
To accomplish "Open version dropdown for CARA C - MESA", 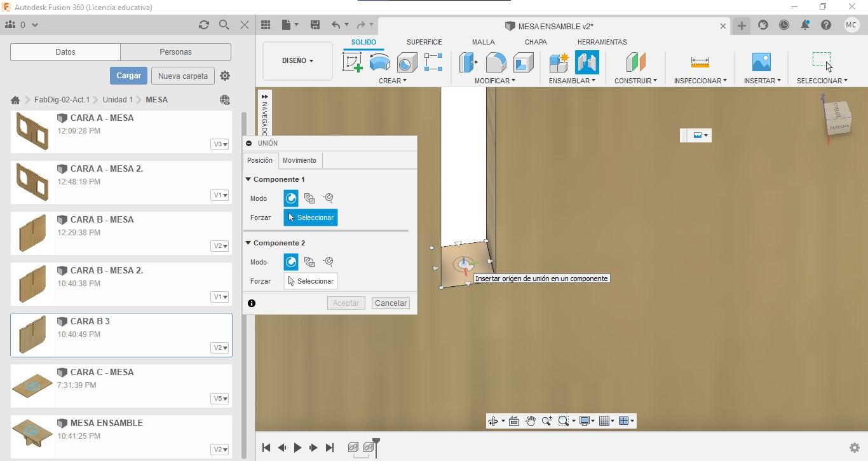I will pyautogui.click(x=220, y=399).
